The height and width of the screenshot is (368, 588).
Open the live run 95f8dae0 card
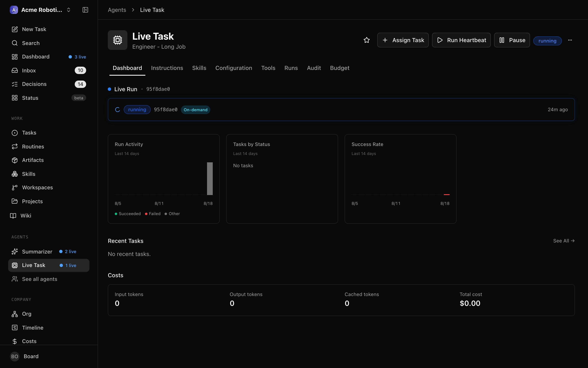pos(341,110)
